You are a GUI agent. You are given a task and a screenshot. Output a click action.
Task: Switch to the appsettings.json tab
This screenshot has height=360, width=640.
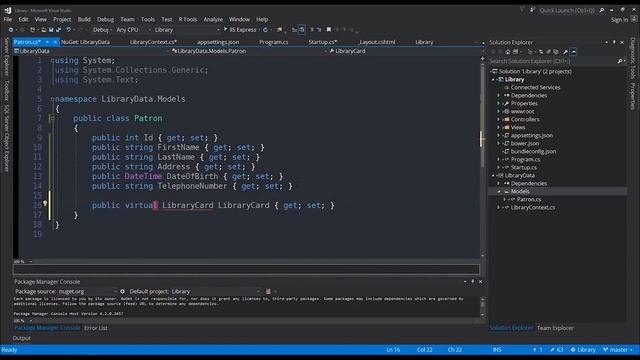coord(218,42)
